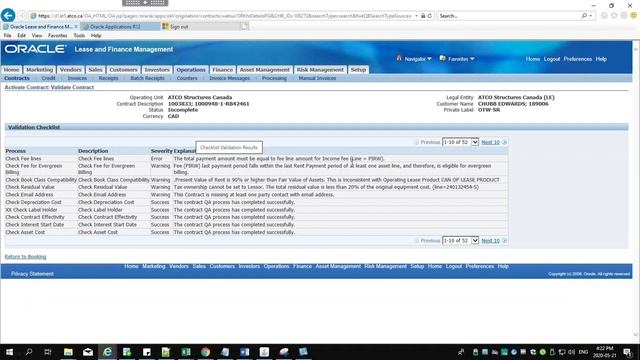The height and width of the screenshot is (360, 640).
Task: Open the notification center icon
Action: click(627, 352)
